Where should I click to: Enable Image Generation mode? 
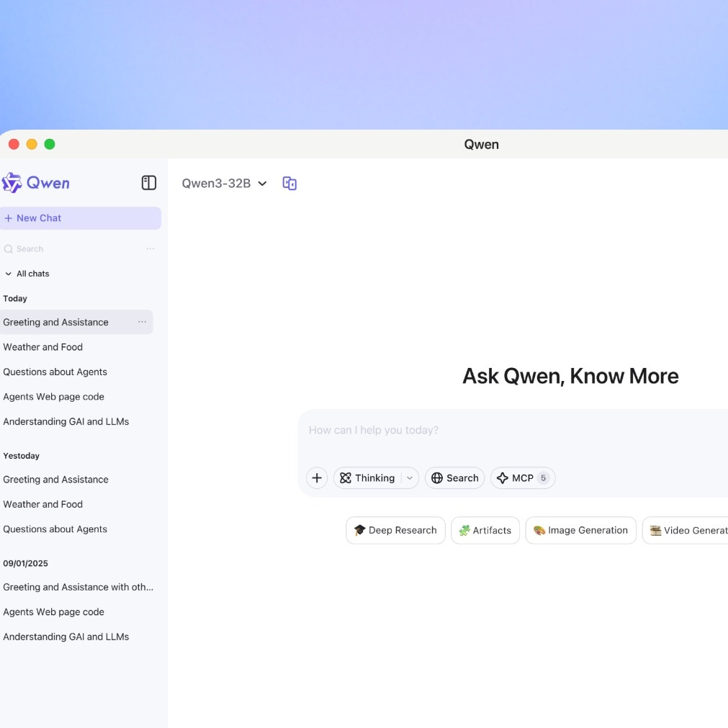tap(580, 530)
